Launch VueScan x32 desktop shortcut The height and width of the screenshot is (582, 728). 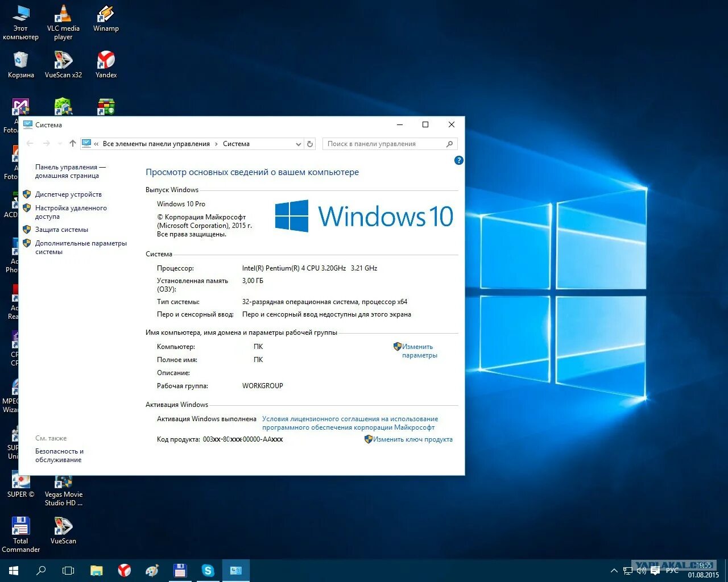click(63, 64)
